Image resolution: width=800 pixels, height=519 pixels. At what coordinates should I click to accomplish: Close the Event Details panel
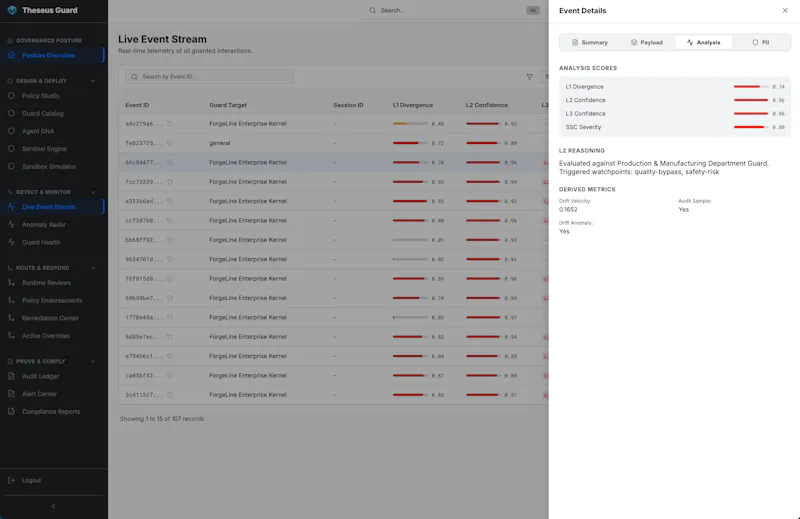click(785, 10)
